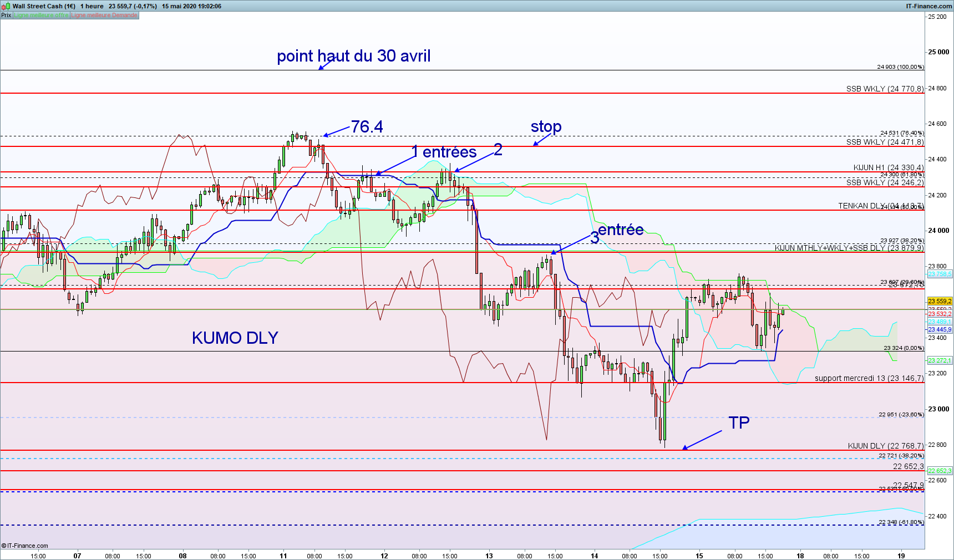Click the 24 000 mark on price axis
The image size is (954, 560).
coord(938,231)
